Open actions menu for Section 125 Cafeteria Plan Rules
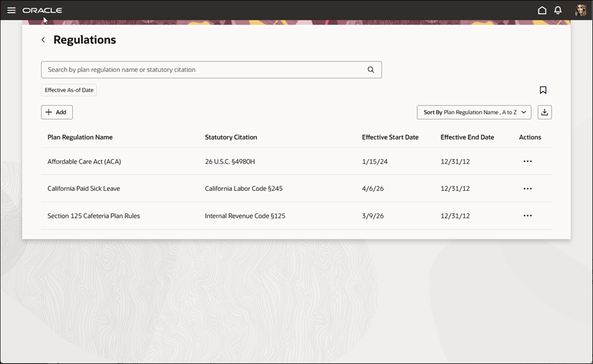Screen dimensions: 593x364 (x=528, y=216)
